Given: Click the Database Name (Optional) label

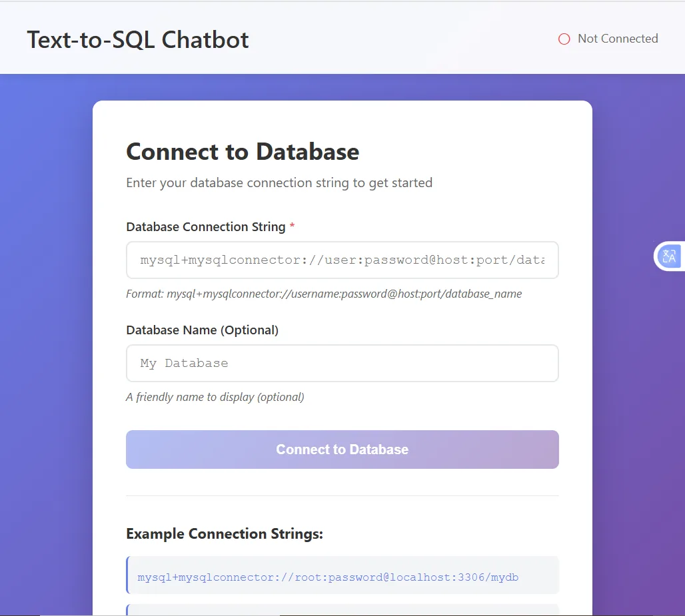Looking at the screenshot, I should pyautogui.click(x=203, y=330).
